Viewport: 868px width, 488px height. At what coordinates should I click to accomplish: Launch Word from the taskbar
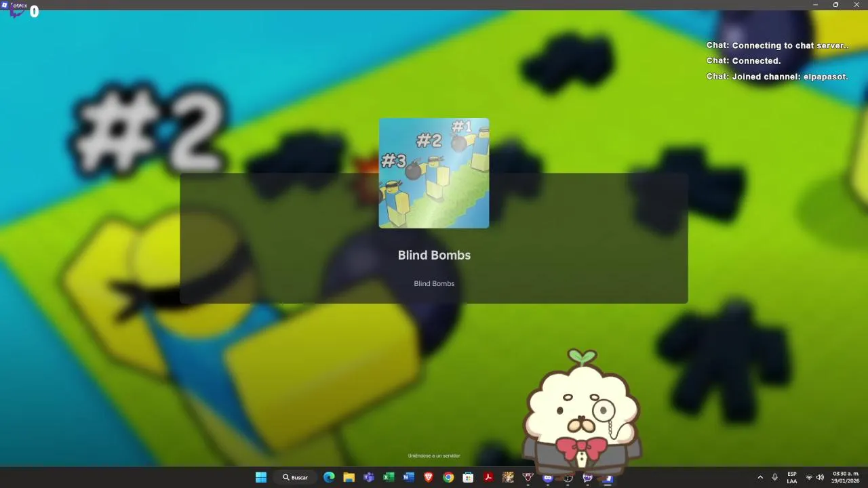[408, 477]
